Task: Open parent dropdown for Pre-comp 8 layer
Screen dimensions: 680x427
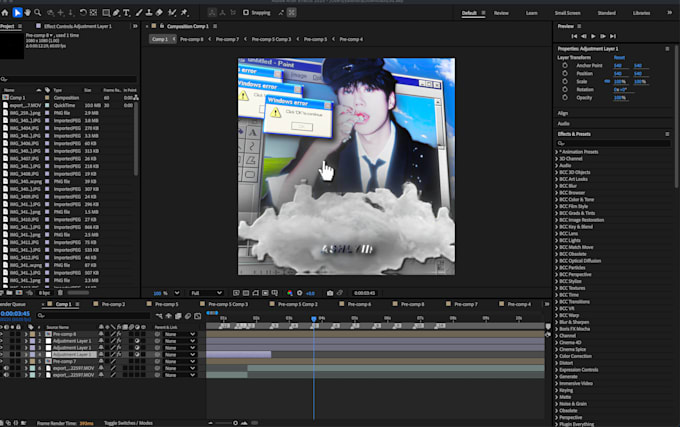Action: tap(180, 334)
